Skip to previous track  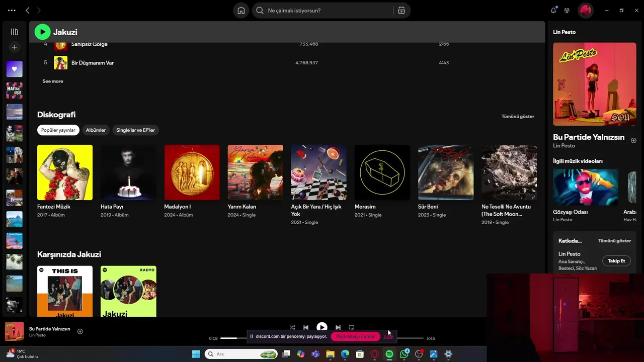click(306, 327)
